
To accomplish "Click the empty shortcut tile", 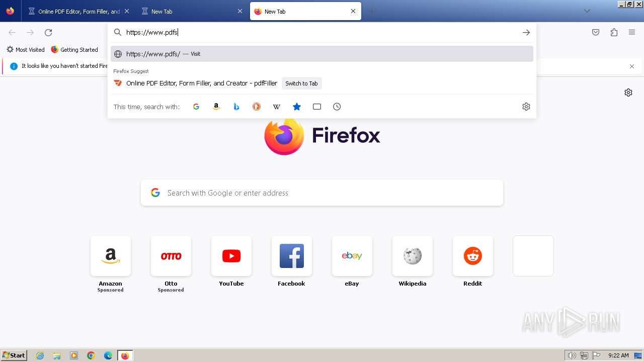I will coord(533,256).
